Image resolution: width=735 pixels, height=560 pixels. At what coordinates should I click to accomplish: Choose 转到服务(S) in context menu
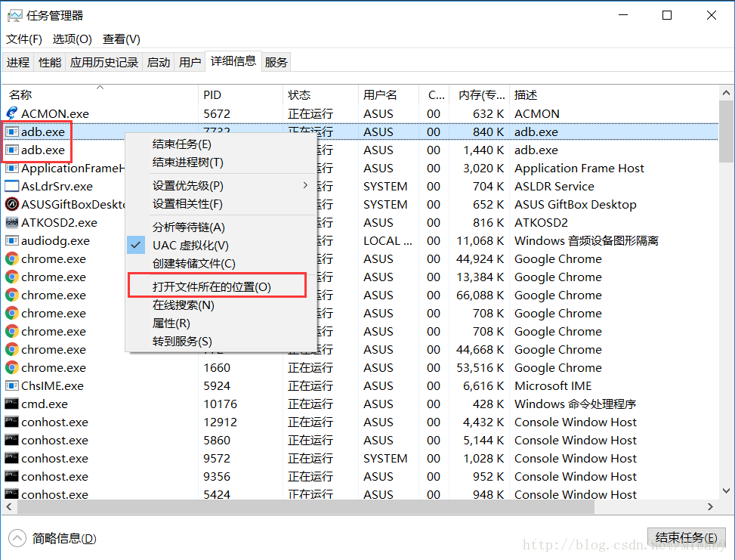point(221,342)
